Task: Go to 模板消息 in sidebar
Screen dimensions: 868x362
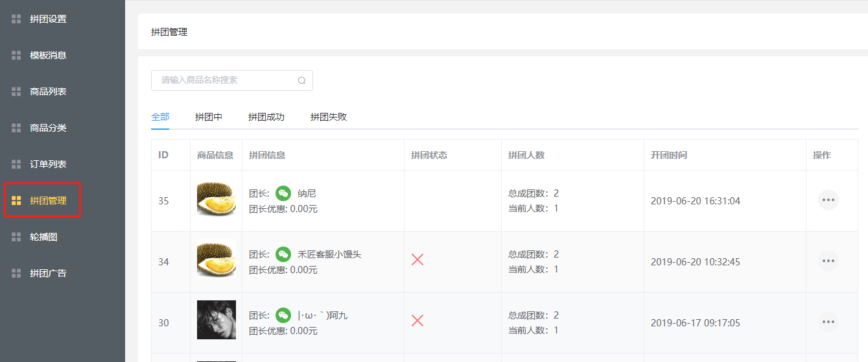Action: [x=48, y=56]
